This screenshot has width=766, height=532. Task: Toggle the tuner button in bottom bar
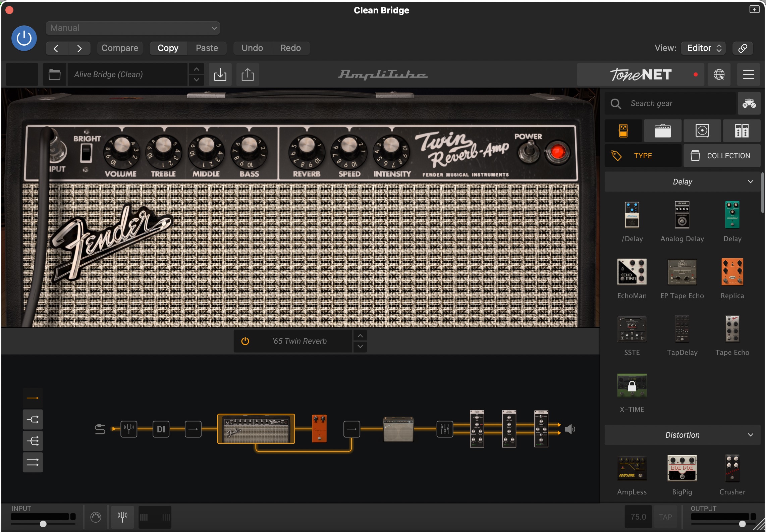point(122,517)
